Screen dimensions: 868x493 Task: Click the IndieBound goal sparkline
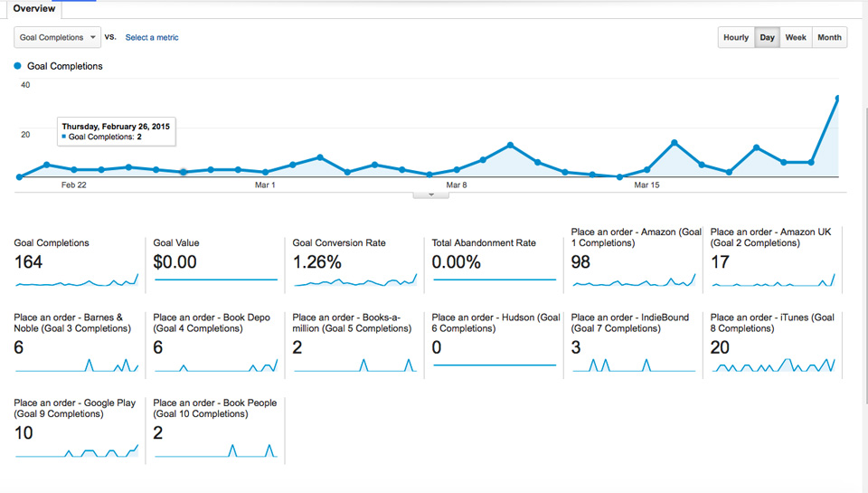634,365
